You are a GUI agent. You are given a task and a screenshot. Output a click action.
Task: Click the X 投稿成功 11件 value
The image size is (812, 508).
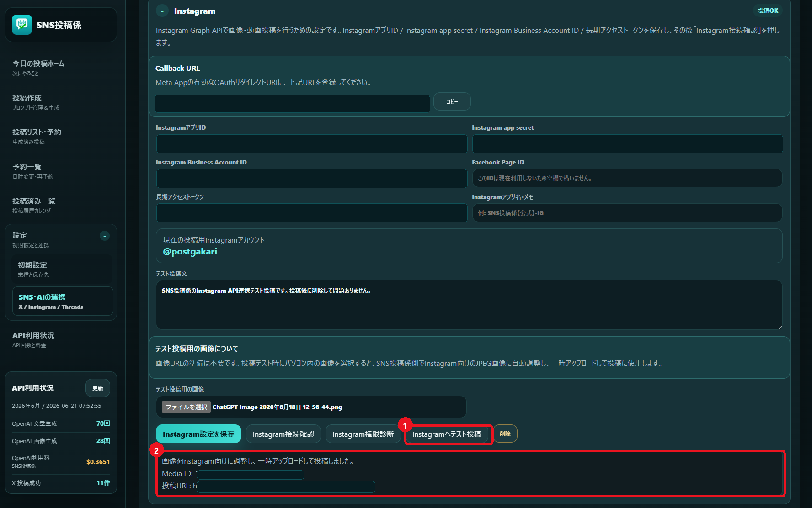click(x=103, y=483)
